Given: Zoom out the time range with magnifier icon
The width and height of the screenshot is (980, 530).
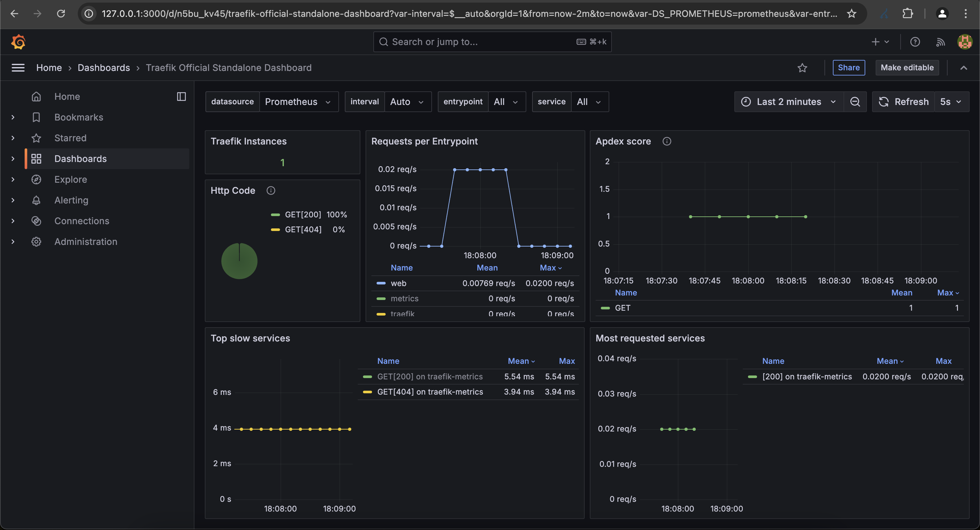Looking at the screenshot, I should pos(855,101).
